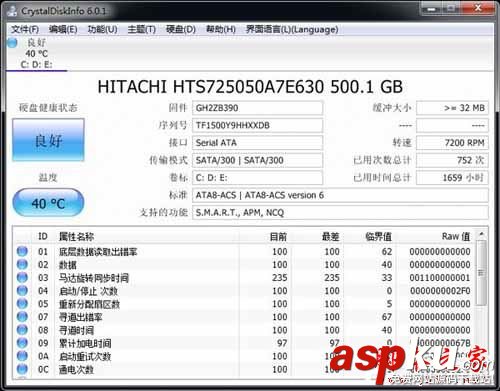The width and height of the screenshot is (500, 391).
Task: Click the attribute list scroll-up arrow
Action: 481,234
